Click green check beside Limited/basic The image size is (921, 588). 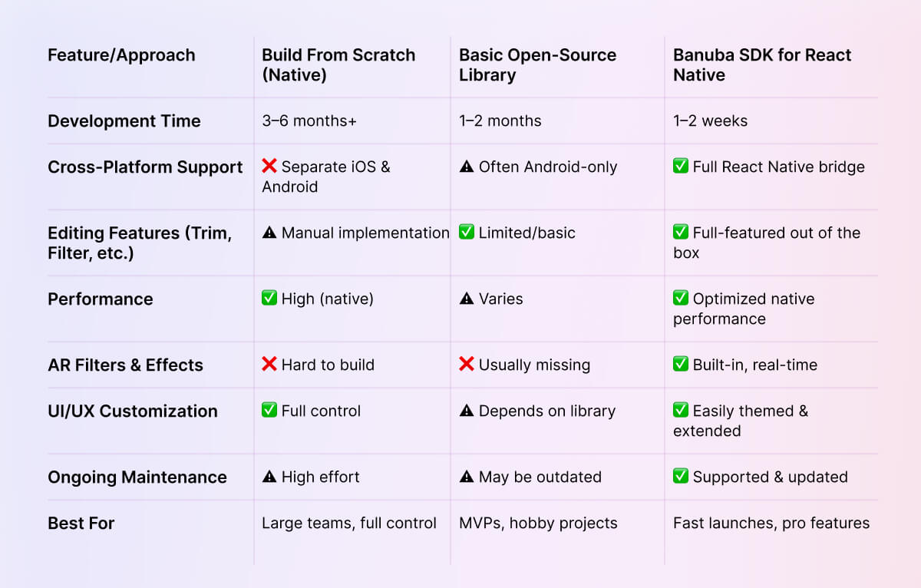pyautogui.click(x=467, y=233)
